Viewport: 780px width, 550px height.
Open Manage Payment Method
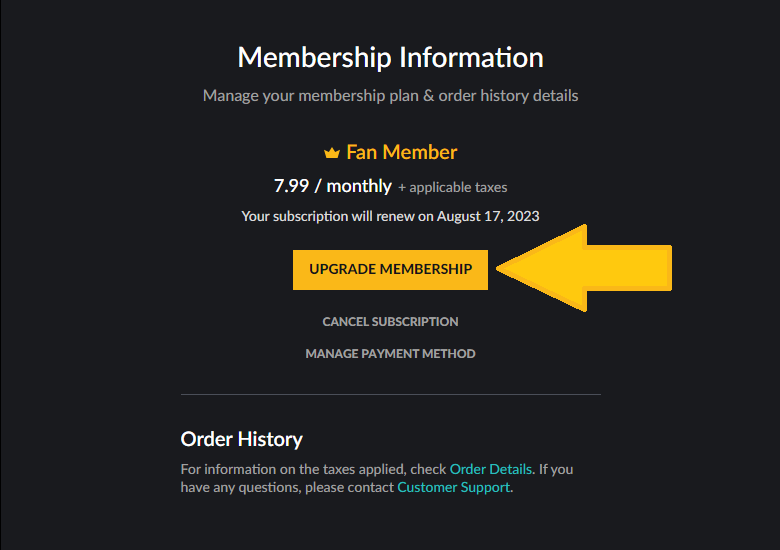[x=390, y=354]
